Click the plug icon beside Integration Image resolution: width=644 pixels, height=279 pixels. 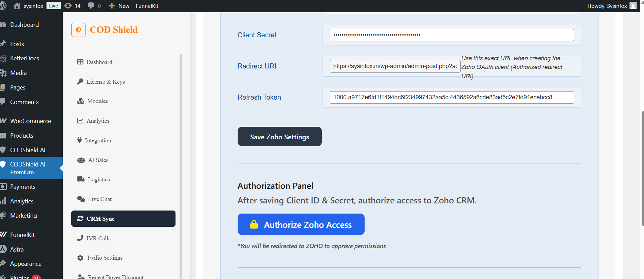click(79, 140)
